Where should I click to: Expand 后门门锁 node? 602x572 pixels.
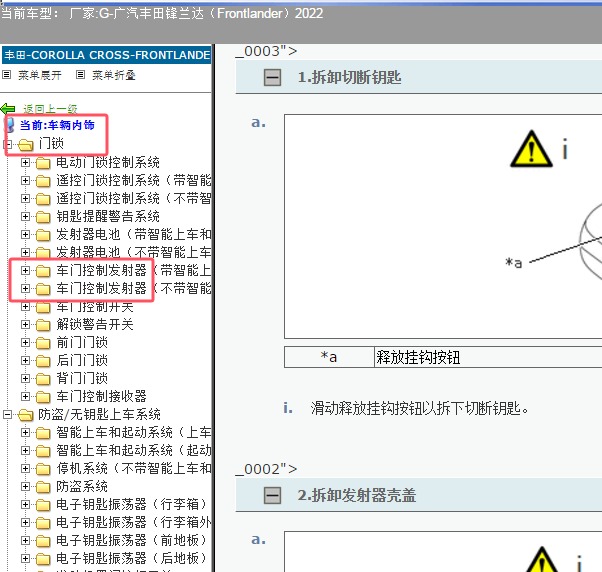pos(25,360)
